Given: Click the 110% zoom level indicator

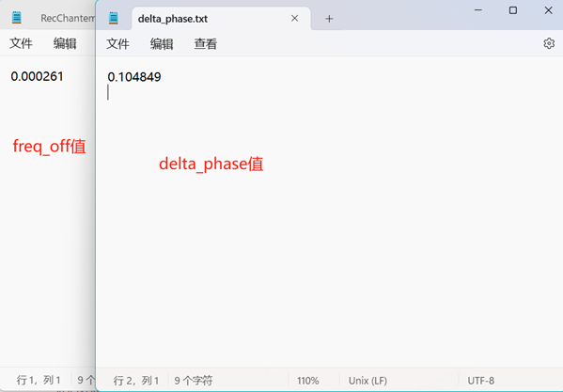Looking at the screenshot, I should click(307, 381).
